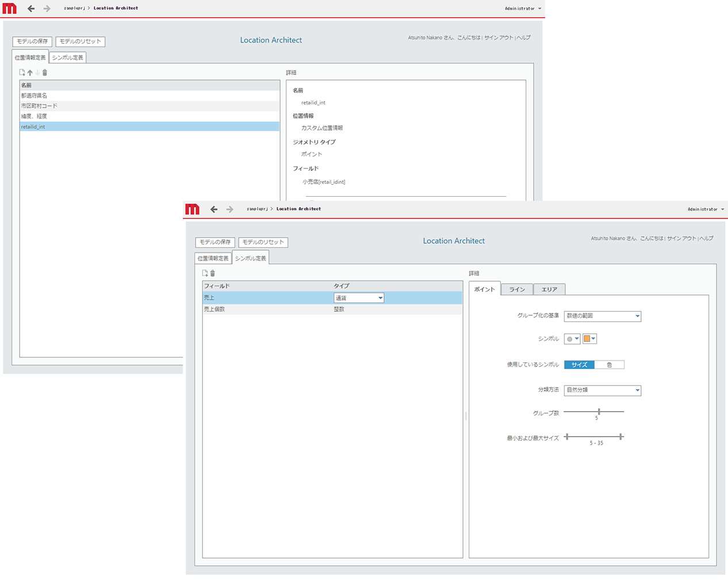Open the symbol shape dropdown with the circle

[572, 339]
